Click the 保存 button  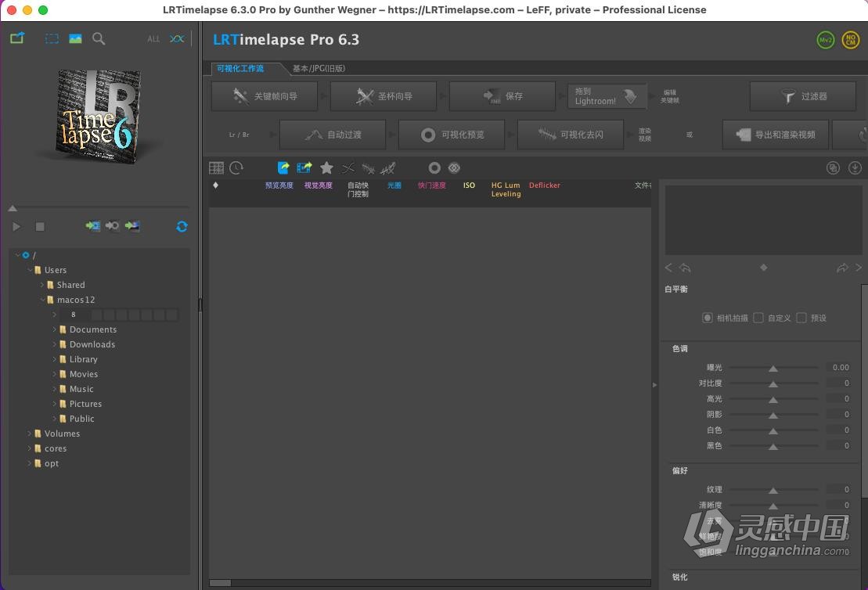(x=502, y=96)
